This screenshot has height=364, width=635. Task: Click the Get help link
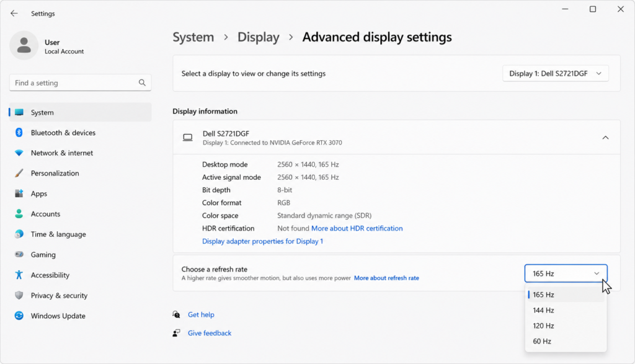[201, 314]
